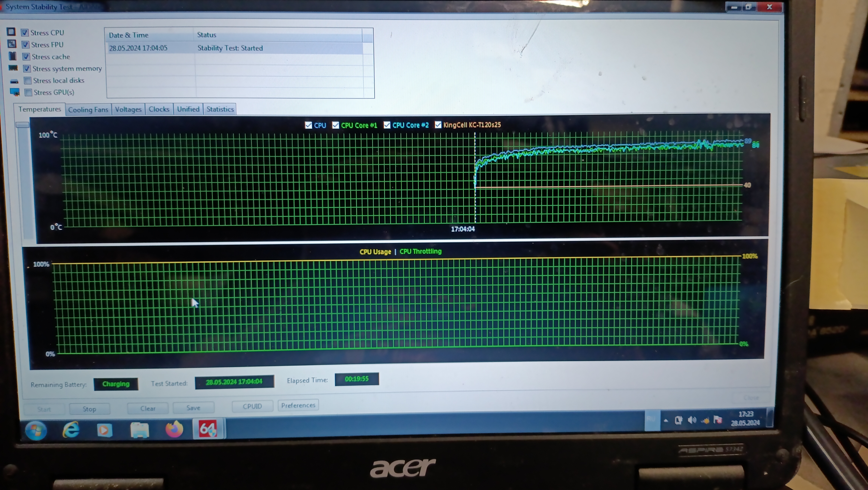
Task: Close the System Stability Test window
Action: (770, 7)
